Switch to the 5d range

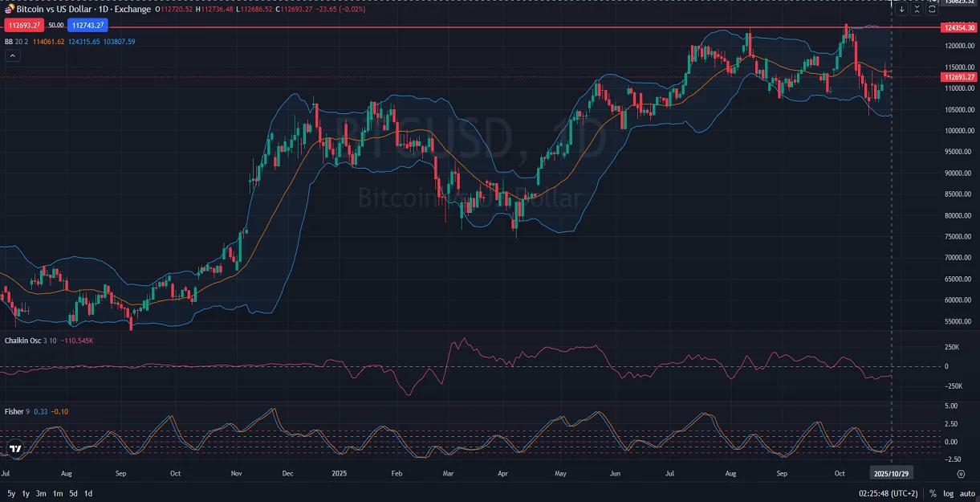point(73,494)
